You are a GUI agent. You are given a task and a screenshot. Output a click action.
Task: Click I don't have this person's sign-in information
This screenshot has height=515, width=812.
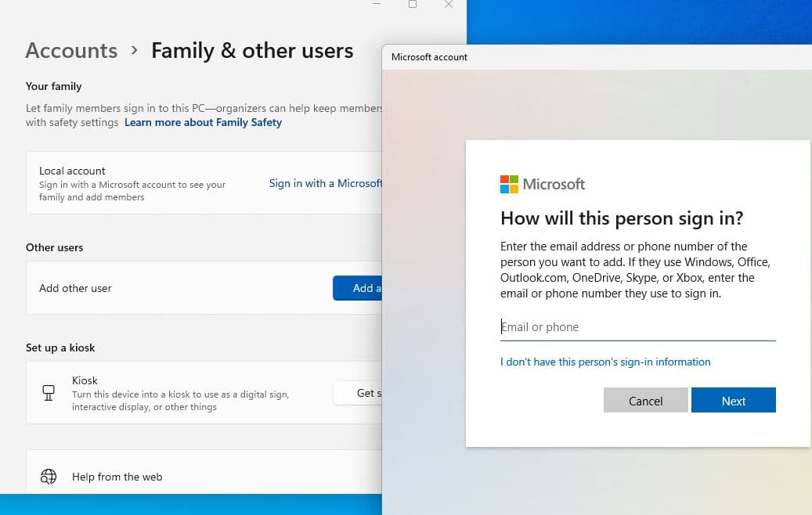[605, 362]
